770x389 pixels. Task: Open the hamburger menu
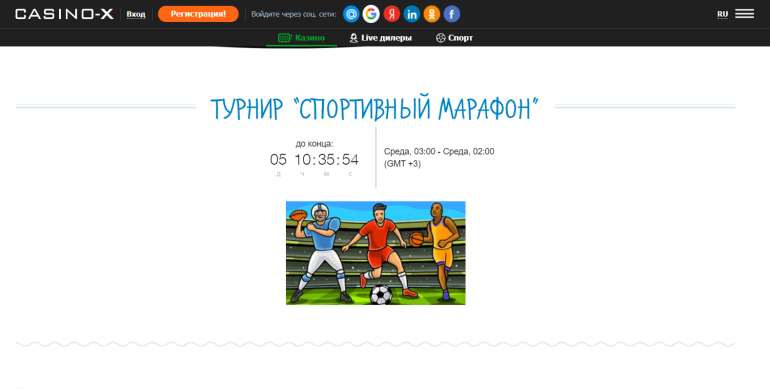744,14
